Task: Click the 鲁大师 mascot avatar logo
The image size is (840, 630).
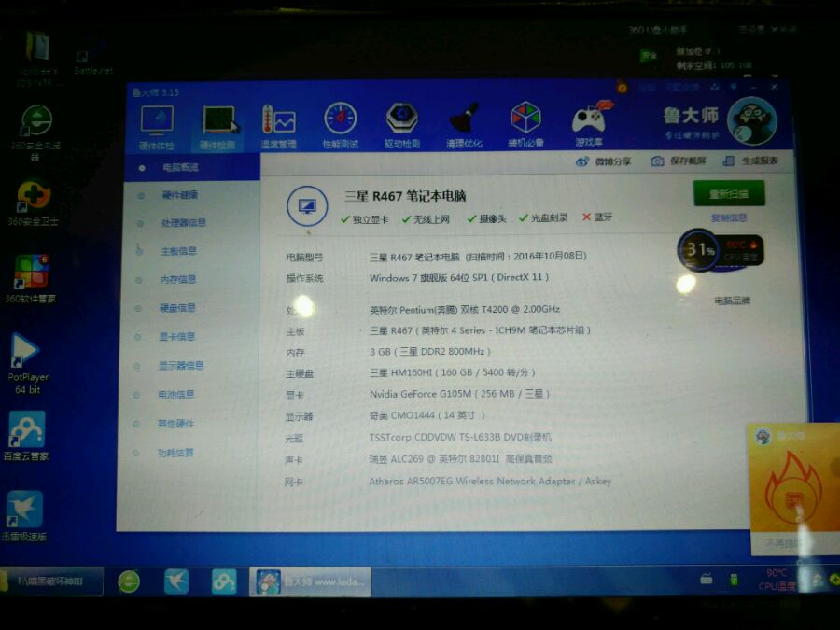Action: pyautogui.click(x=752, y=121)
